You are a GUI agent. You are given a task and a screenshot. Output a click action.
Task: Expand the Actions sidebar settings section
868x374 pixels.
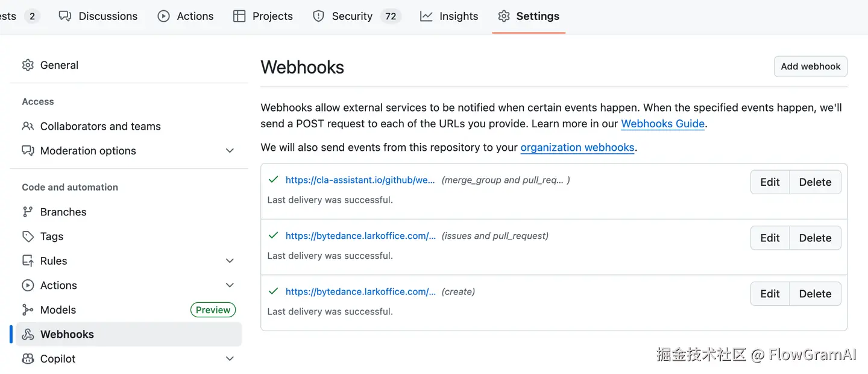(x=230, y=285)
